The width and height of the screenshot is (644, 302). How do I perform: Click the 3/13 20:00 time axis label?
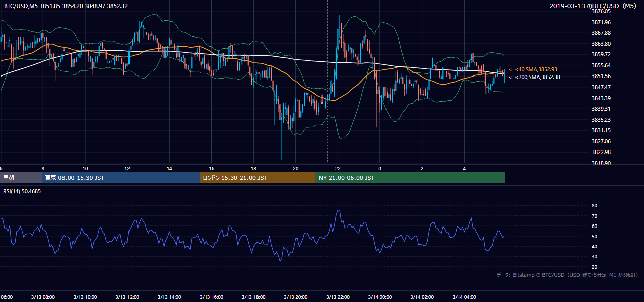coord(296,297)
